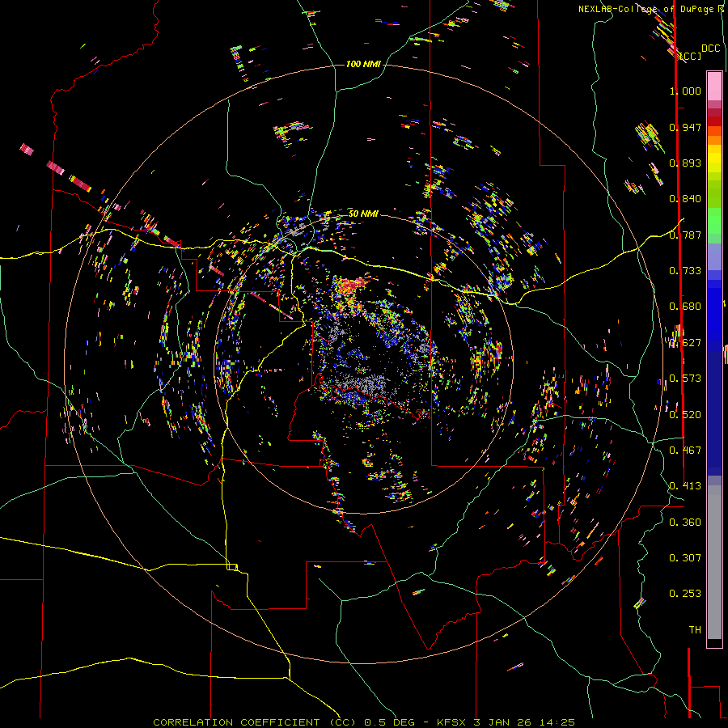Viewport: 728px width, 728px height.
Task: Select the 0.573 legend value
Action: tap(685, 379)
